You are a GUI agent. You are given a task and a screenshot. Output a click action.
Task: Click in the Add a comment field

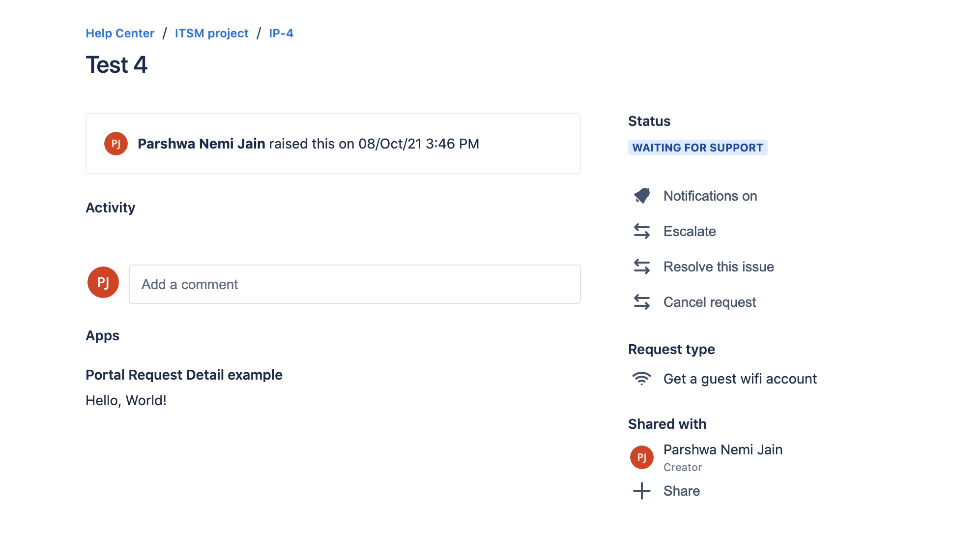click(x=354, y=284)
